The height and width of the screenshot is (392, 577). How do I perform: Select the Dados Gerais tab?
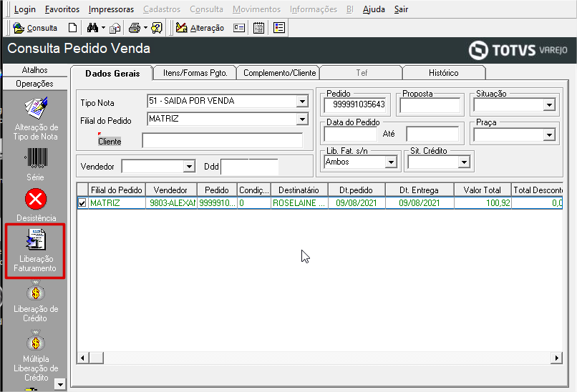[x=112, y=73]
